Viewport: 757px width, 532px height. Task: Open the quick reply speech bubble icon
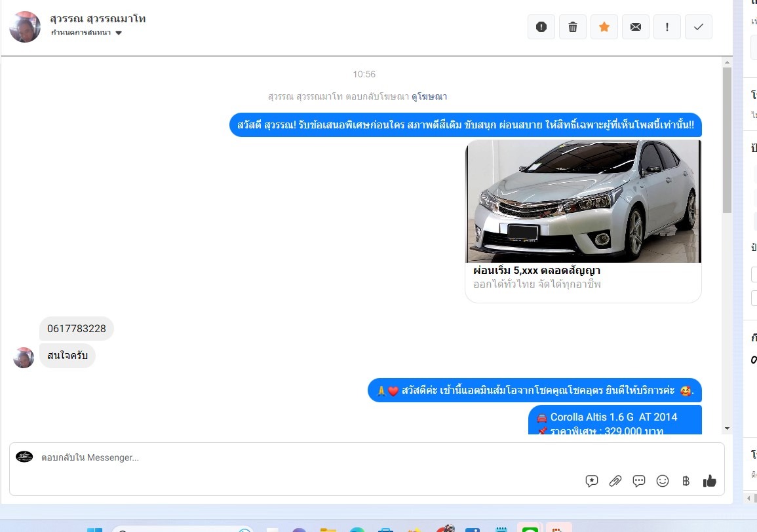coord(639,481)
